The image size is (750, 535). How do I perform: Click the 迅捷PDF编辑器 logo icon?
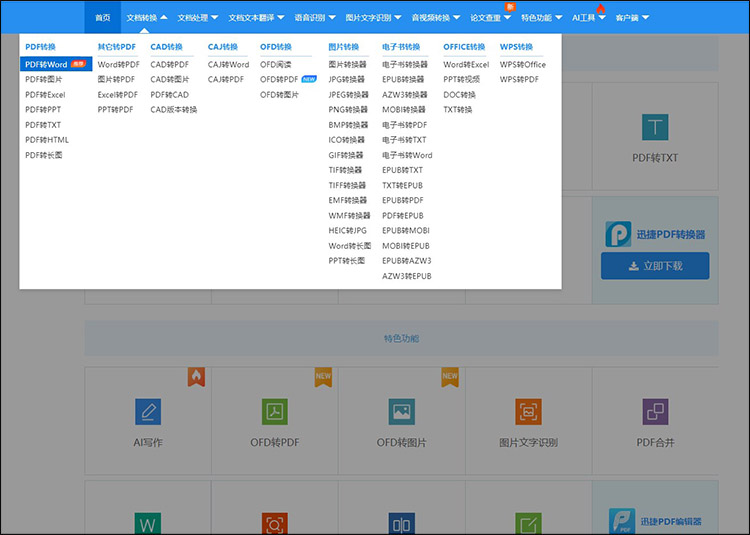[622, 521]
